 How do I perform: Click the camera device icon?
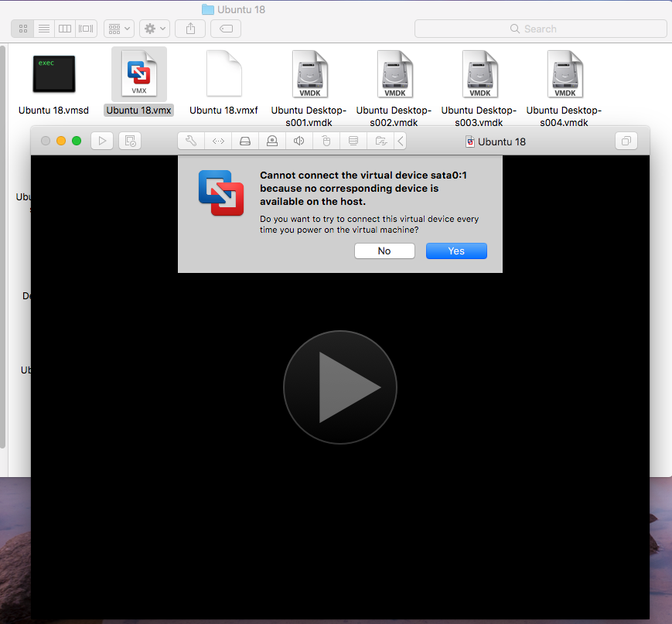click(x=272, y=141)
